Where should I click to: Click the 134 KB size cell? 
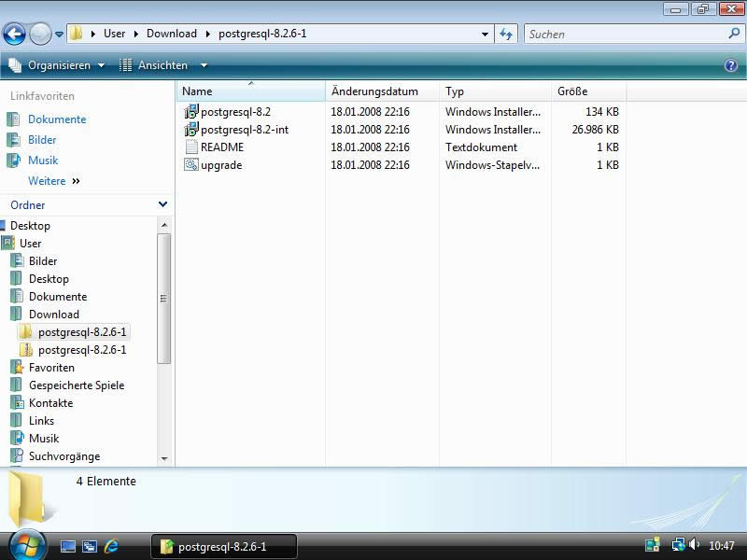click(601, 112)
